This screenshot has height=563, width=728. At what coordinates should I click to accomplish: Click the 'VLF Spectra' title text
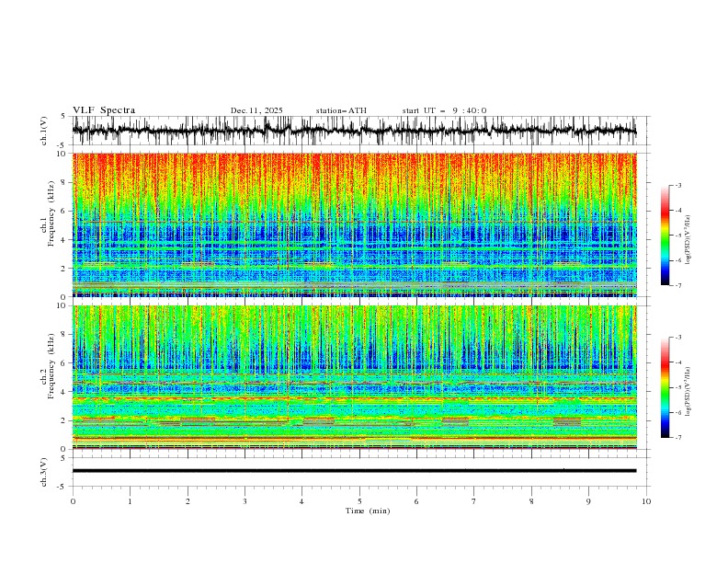pyautogui.click(x=104, y=110)
